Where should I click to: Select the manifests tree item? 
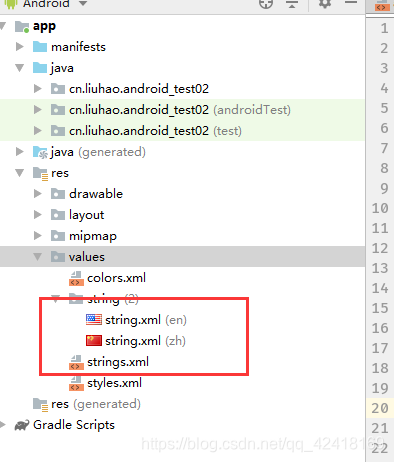click(x=78, y=47)
